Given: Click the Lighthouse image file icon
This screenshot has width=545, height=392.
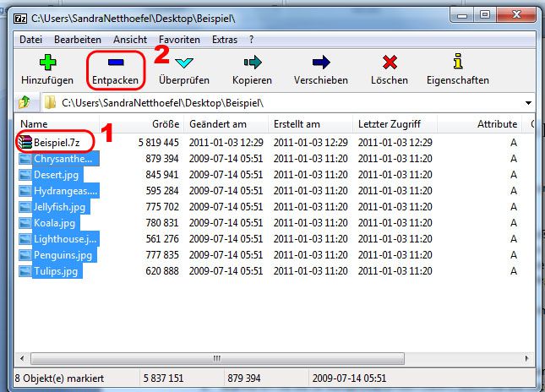Looking at the screenshot, I should click(x=25, y=239).
